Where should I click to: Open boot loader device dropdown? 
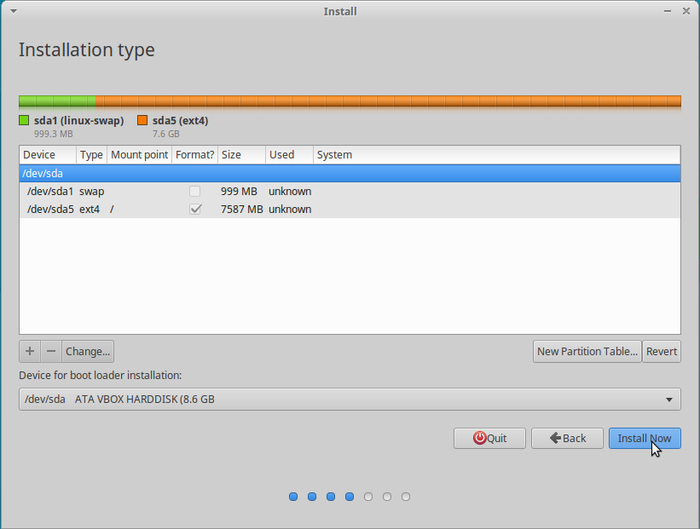(x=350, y=399)
